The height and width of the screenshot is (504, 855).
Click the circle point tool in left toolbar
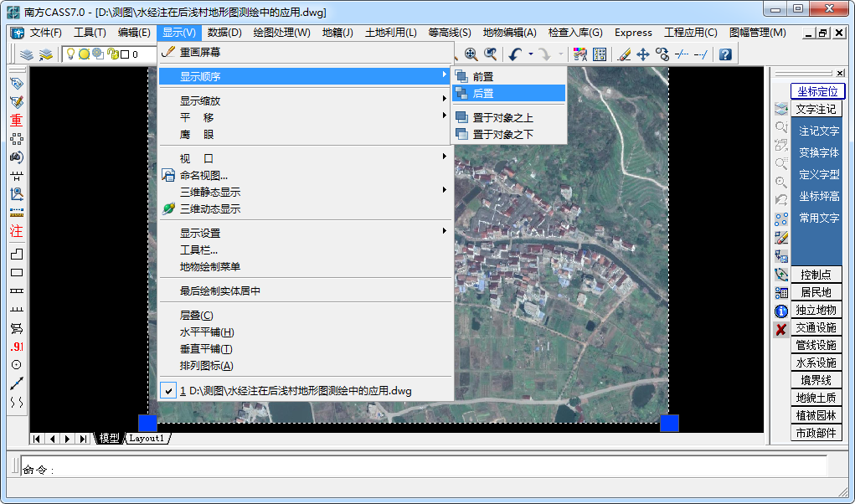pyautogui.click(x=16, y=365)
